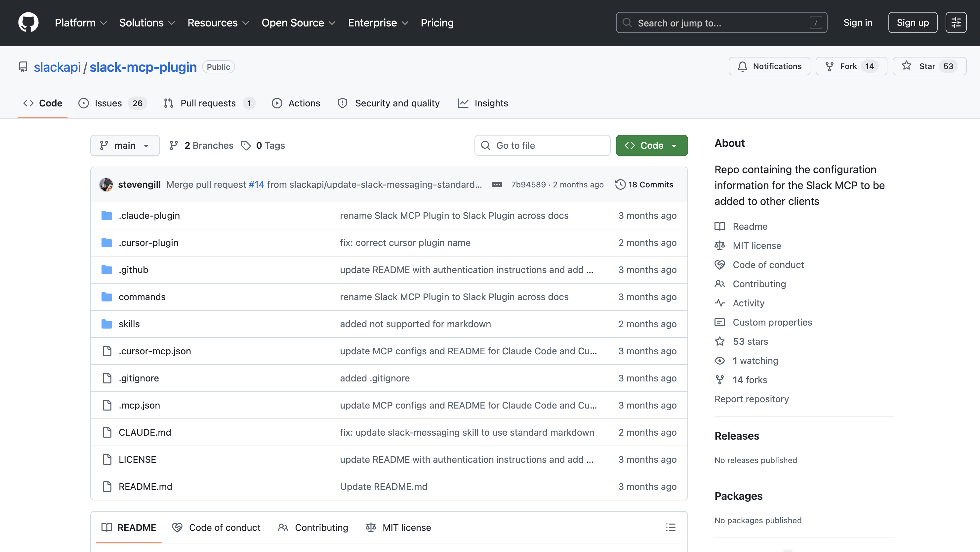Open the .gitignore file
This screenshot has width=980, height=552.
[x=139, y=378]
